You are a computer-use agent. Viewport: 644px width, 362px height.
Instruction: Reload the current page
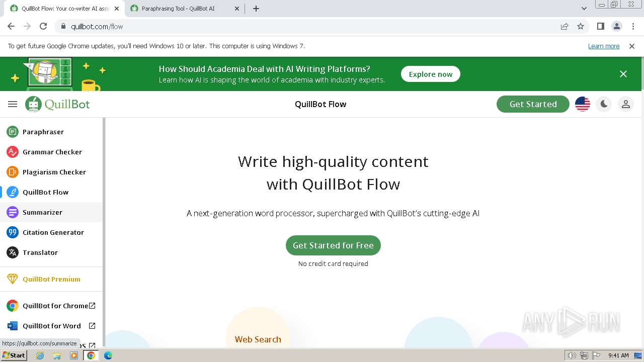tap(43, 27)
